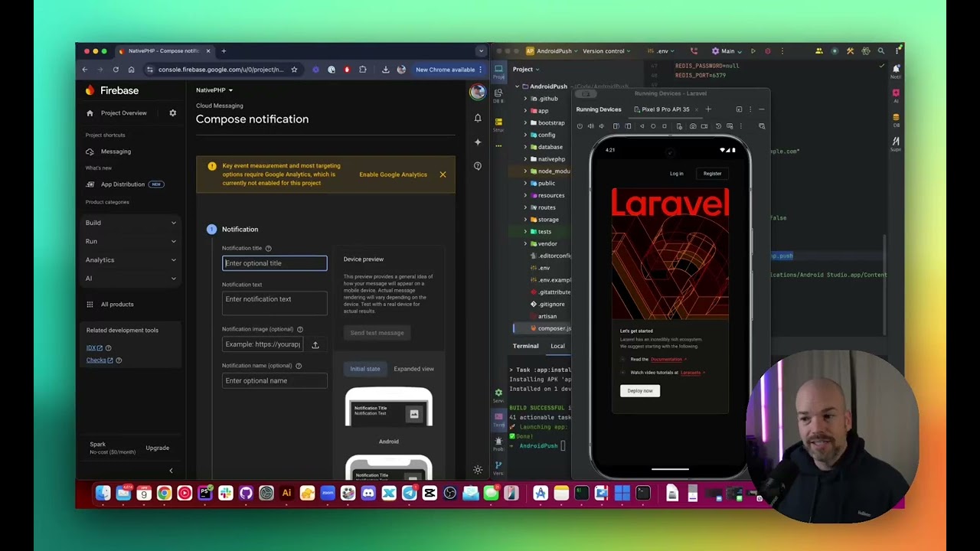Bookmark this page with the star icon

294,70
